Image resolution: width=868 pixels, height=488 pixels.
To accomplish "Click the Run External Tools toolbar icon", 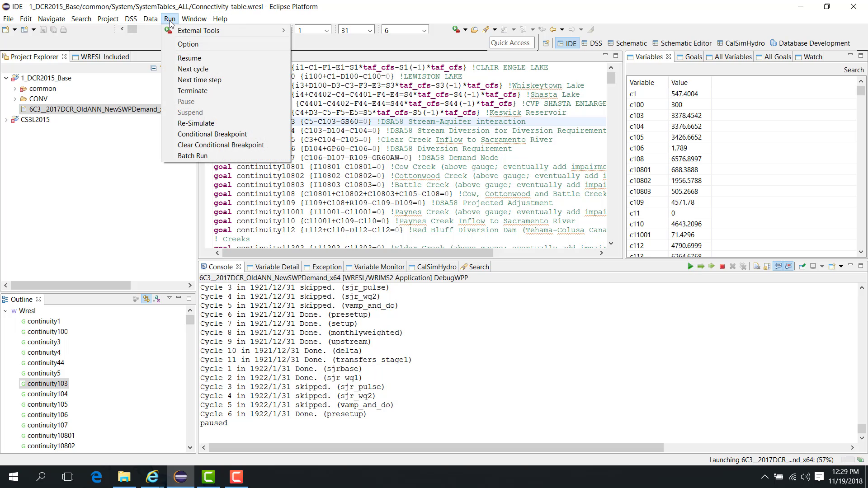I will coord(456,30).
